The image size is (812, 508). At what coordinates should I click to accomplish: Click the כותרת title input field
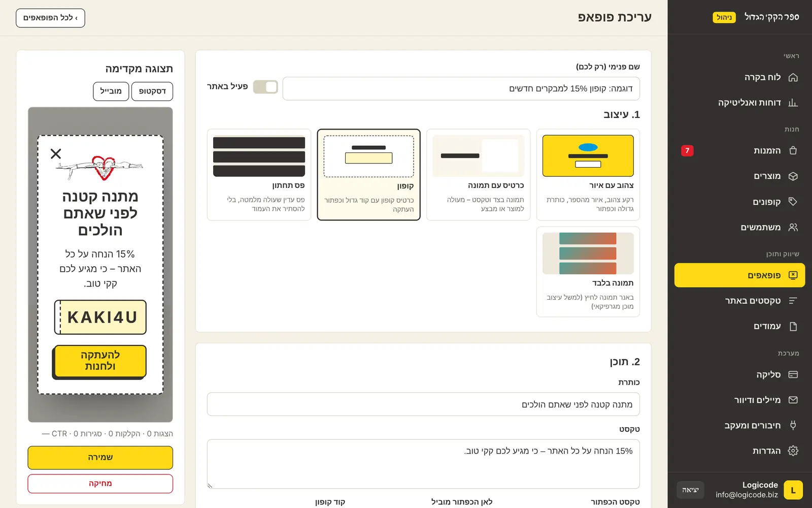(x=423, y=404)
